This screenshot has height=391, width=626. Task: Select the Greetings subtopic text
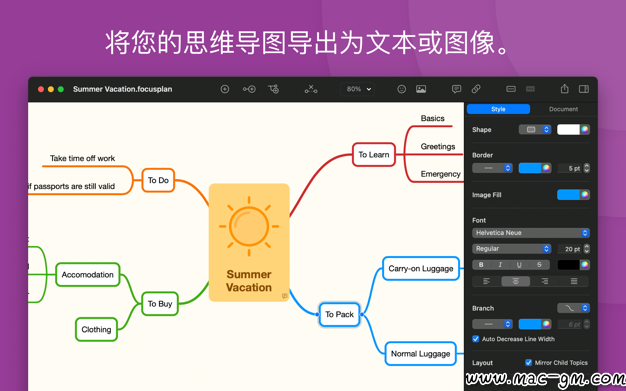tap(438, 147)
